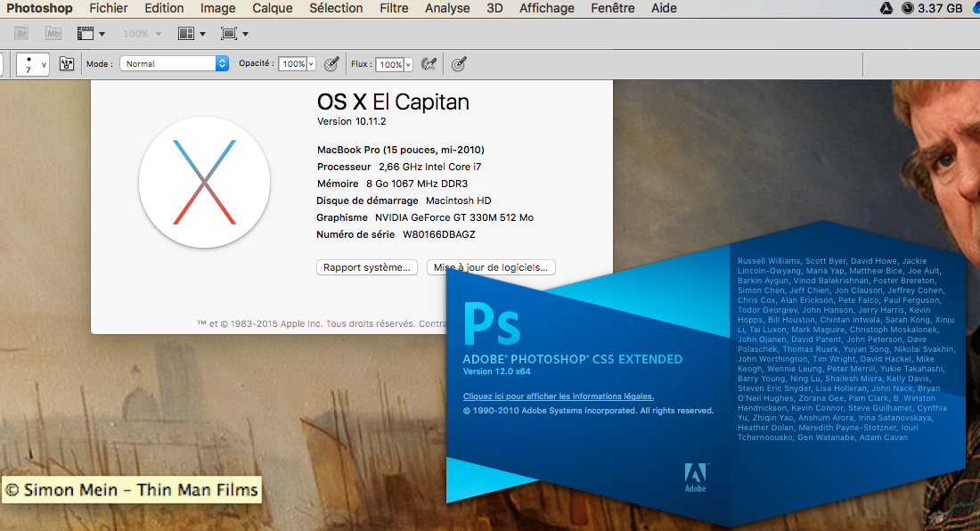Expand the Screen Mode dropdown arrow
980x531 pixels.
(x=246, y=35)
